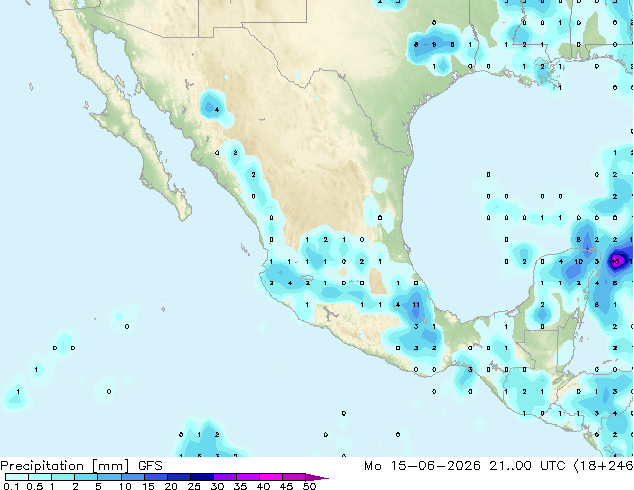Click the '(18+246' forecast run text
Viewport: 634px width, 490px height.
tap(603, 466)
